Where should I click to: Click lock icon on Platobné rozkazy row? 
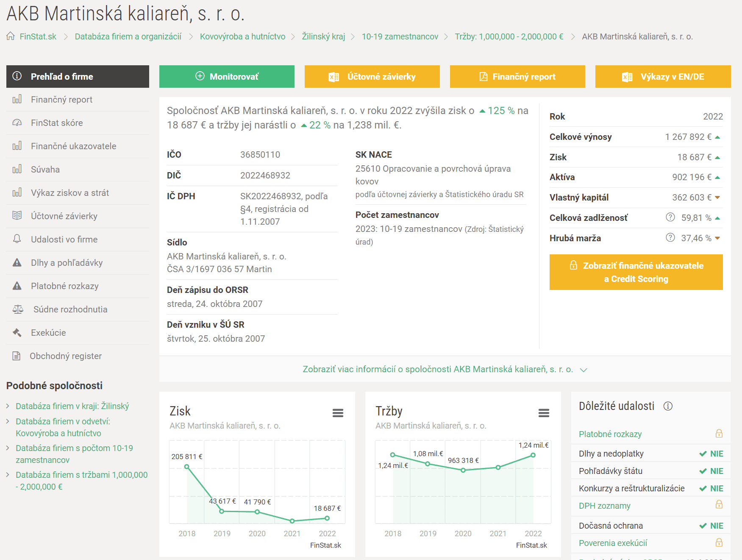(x=719, y=434)
